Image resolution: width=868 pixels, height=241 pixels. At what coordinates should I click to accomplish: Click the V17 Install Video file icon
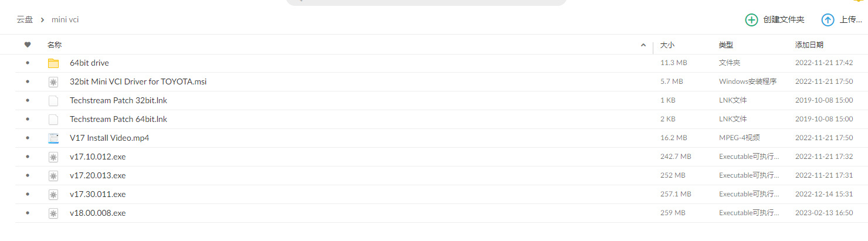click(53, 138)
